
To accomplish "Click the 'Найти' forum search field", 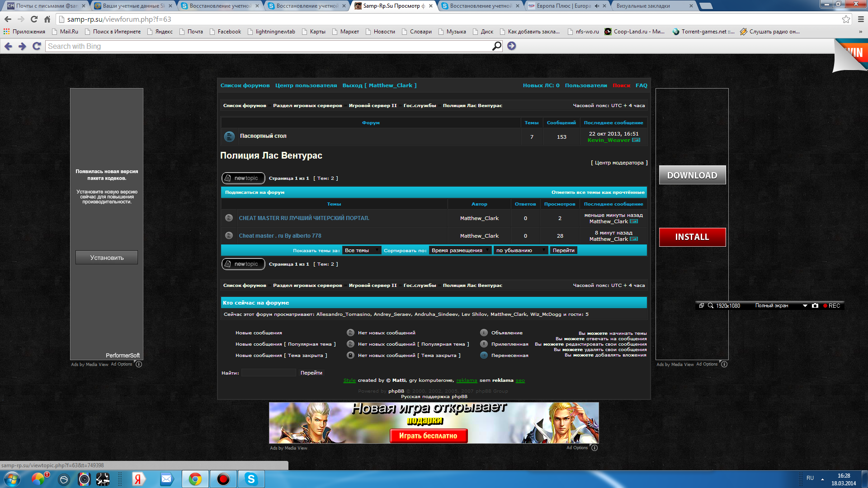I will pyautogui.click(x=269, y=373).
